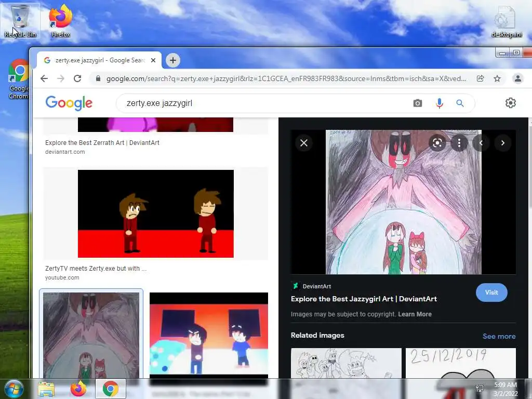Open Explore the Best Jazzygirl Art title link
Viewport: 532px width, 399px height.
(364, 299)
